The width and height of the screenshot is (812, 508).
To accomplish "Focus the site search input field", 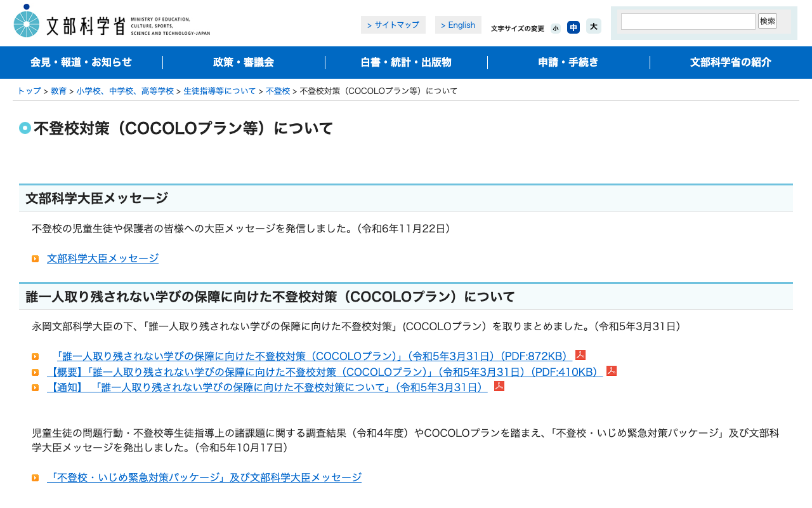I will [688, 22].
